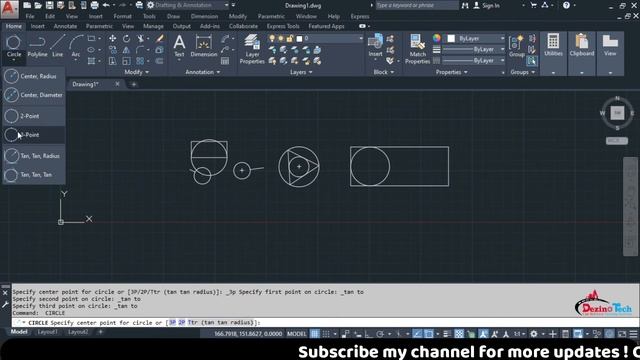640x360 pixels.
Task: Open the Draw menu
Action: click(173, 16)
